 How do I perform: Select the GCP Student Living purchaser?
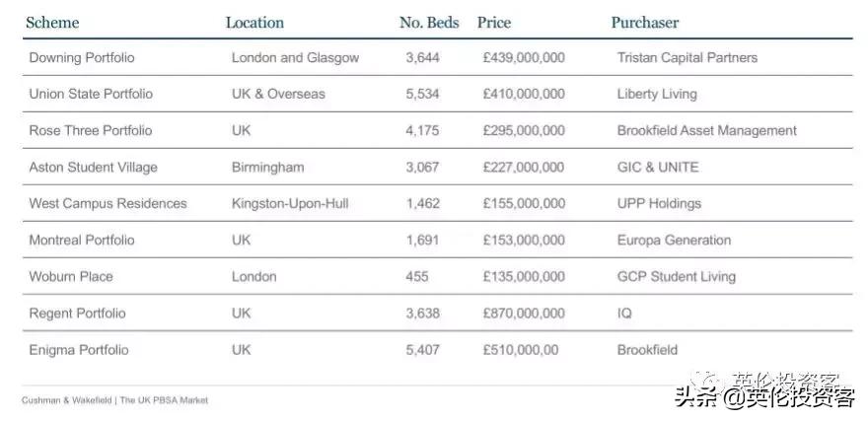(677, 277)
